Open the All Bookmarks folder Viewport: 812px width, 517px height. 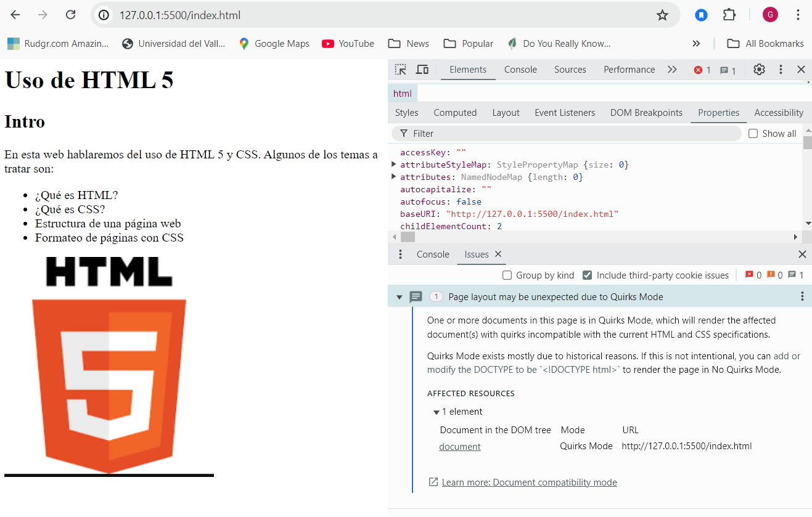coord(765,43)
